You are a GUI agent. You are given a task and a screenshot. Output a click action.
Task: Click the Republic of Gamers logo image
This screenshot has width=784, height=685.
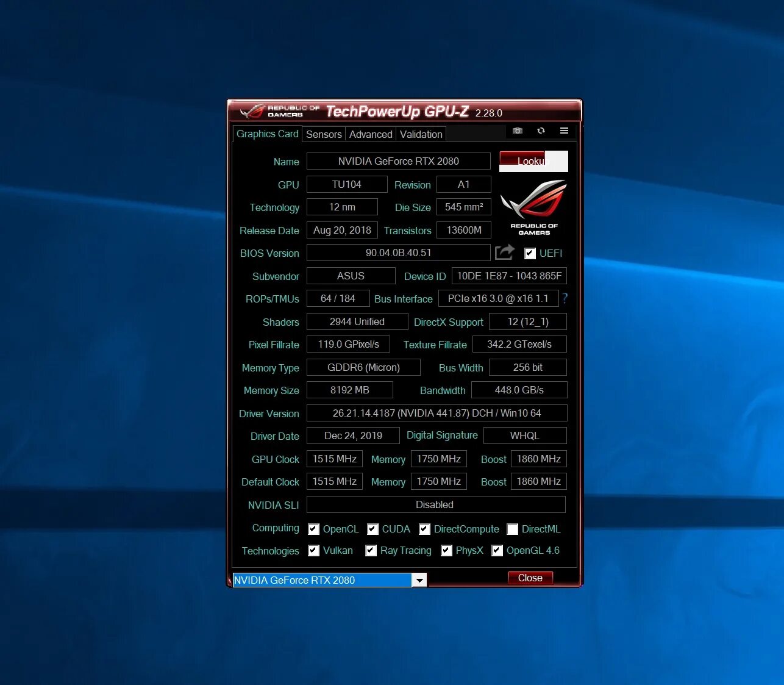tap(534, 207)
